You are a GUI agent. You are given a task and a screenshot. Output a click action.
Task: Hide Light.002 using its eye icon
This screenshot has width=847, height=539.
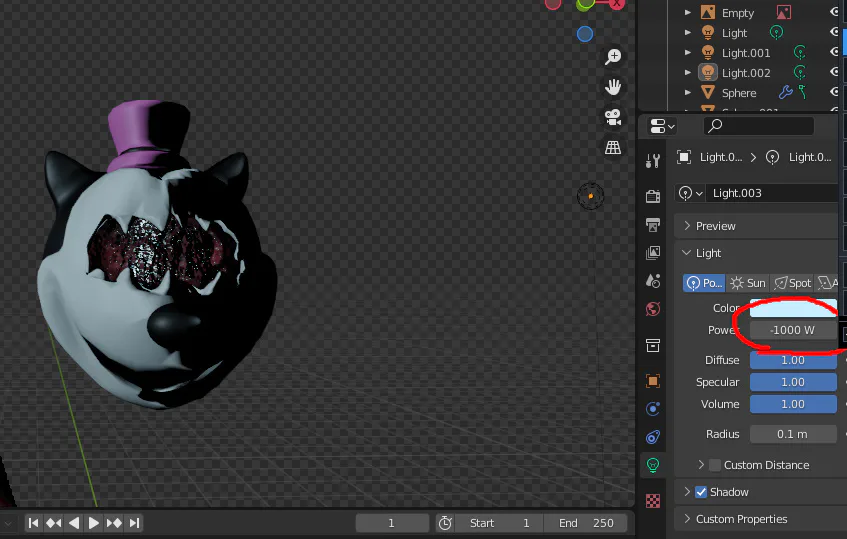835,72
